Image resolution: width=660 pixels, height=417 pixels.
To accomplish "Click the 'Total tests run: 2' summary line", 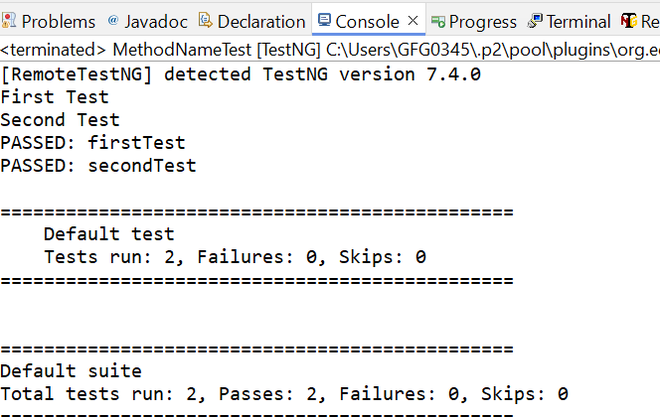I will pos(284,394).
